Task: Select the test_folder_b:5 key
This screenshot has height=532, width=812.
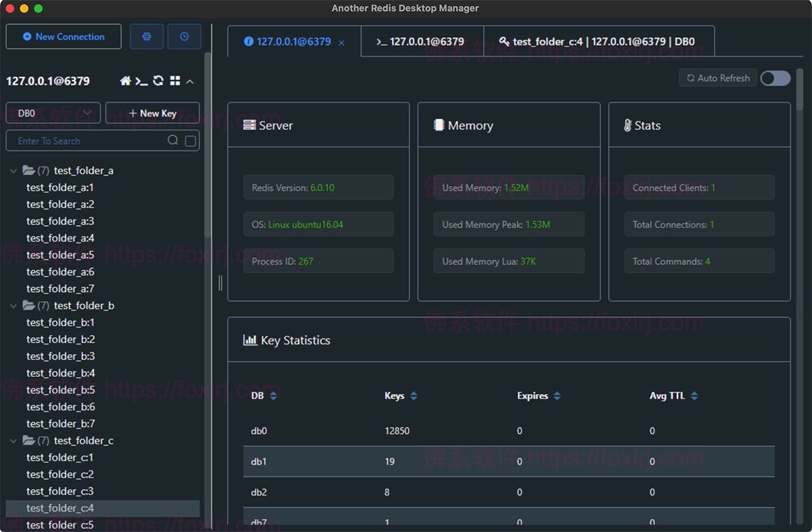Action: coord(60,390)
